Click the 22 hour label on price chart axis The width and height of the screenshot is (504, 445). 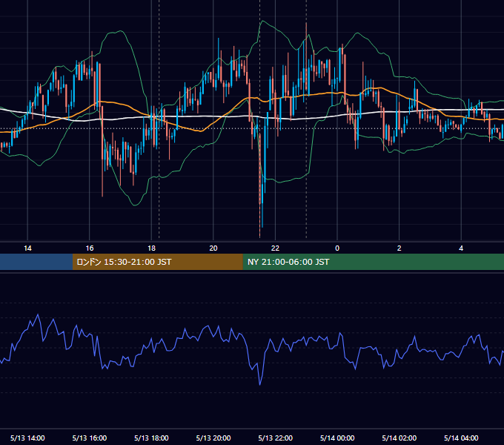tap(275, 248)
